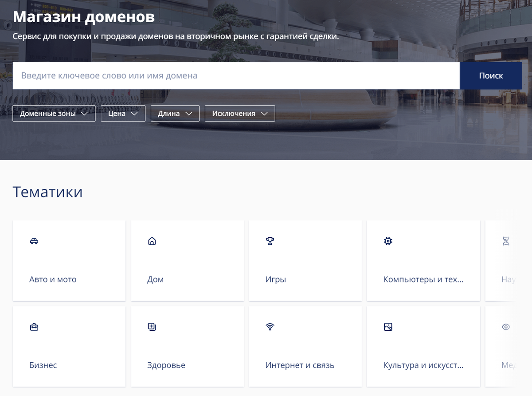Image resolution: width=532 pixels, height=396 pixels.
Task: Click the car icon on Авто и мото card
Action: tap(34, 241)
